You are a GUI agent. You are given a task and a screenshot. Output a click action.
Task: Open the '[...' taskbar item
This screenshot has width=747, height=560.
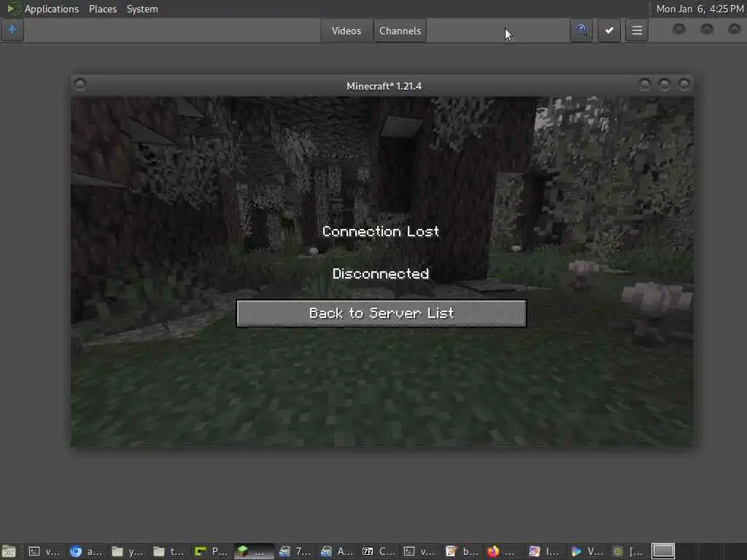pos(627,551)
